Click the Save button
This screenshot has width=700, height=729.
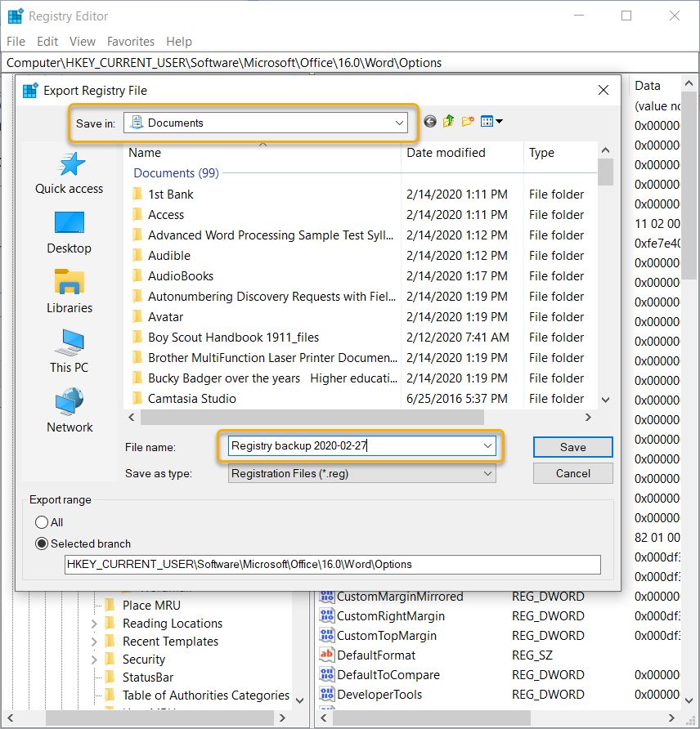pos(573,447)
